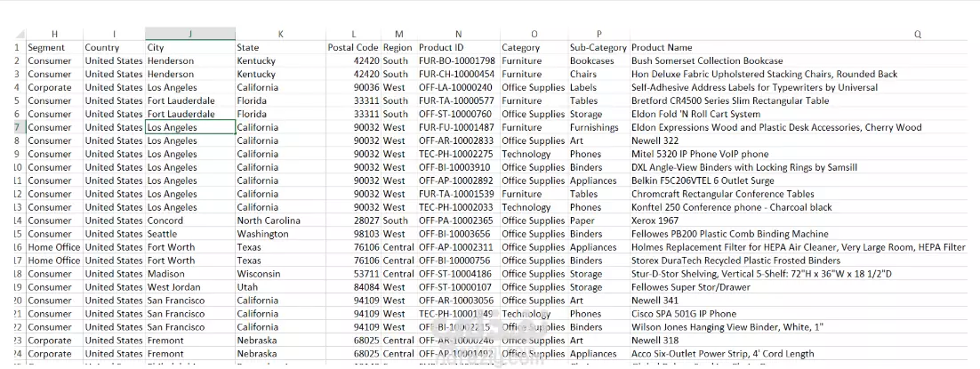Select the West Jordan city cell
The height and width of the screenshot is (369, 980).
click(x=190, y=287)
